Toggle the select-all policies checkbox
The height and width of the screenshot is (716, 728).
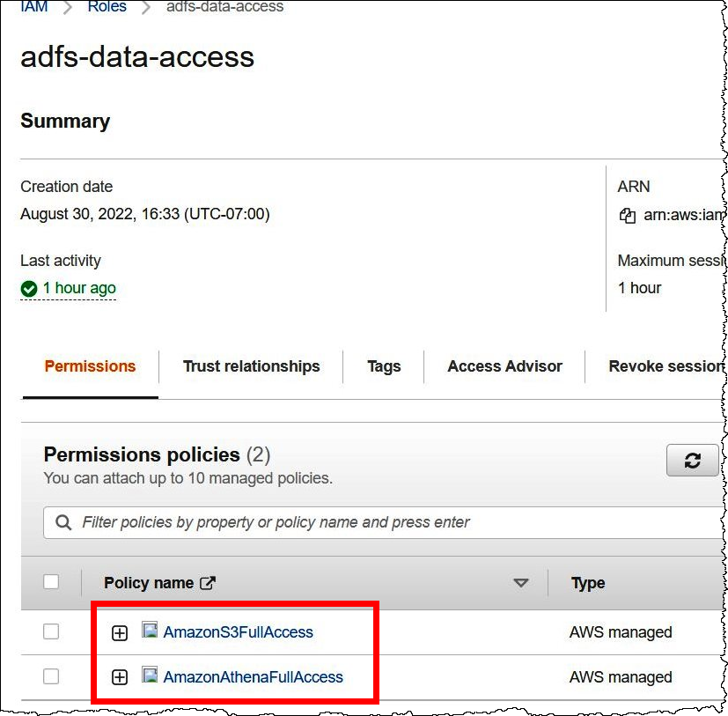coord(51,582)
